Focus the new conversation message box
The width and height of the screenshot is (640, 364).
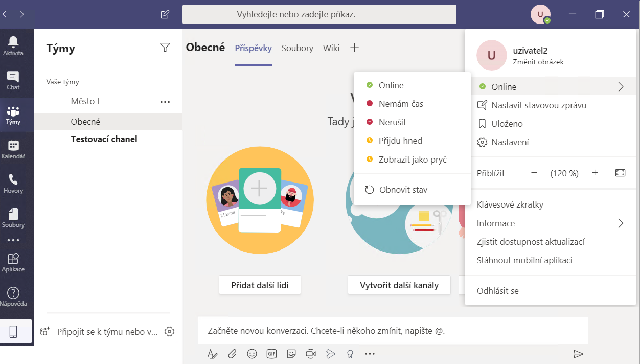point(393,331)
